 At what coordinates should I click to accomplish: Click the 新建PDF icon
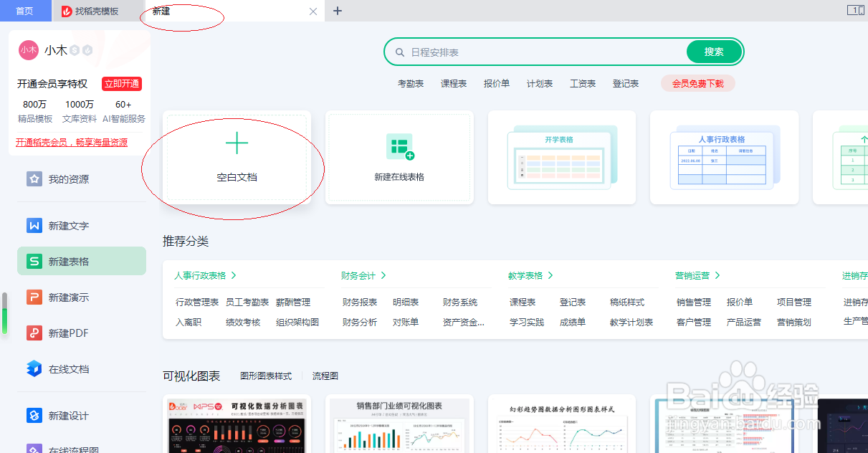click(34, 333)
